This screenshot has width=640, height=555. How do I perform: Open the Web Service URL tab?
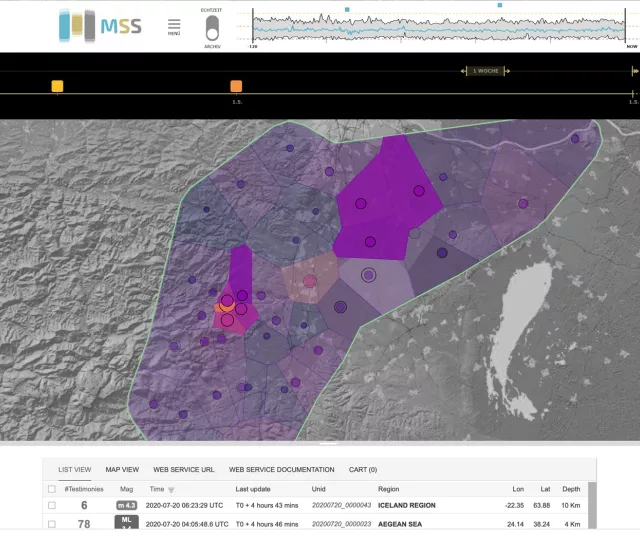pyautogui.click(x=184, y=469)
